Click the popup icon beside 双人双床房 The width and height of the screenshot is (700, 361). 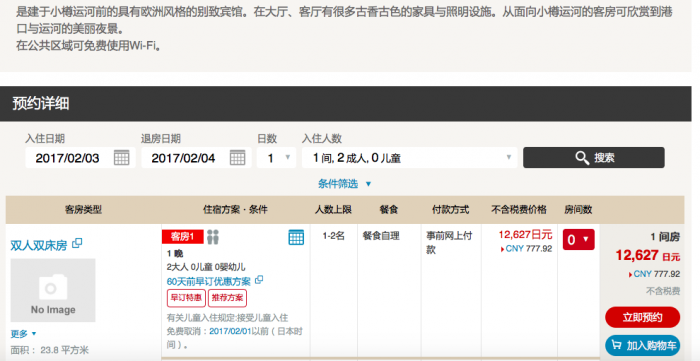pos(77,243)
